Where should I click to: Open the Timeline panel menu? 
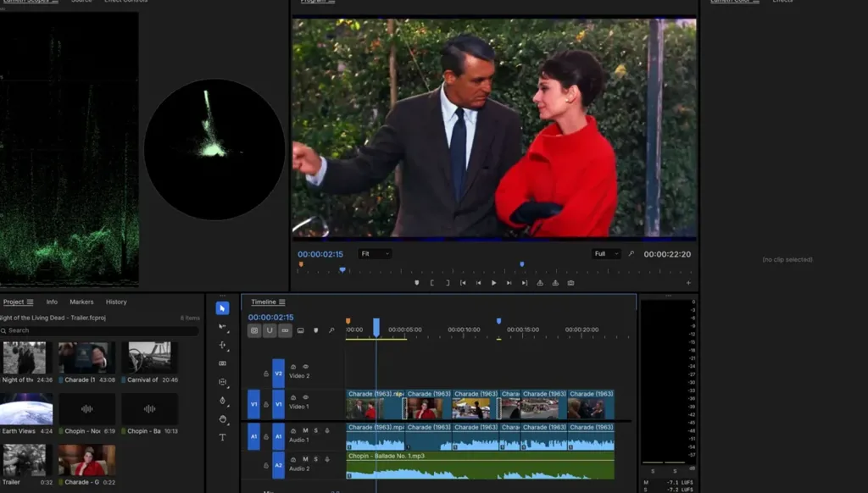282,302
